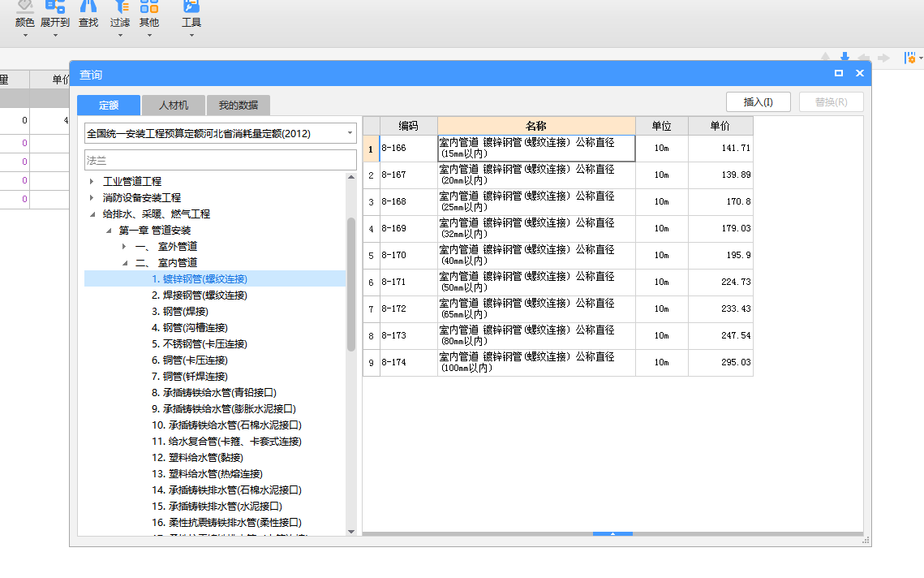Screen dimensions: 924x578
Task: Select 7. 铜管(钎焊连接) tree item
Action: pos(189,377)
